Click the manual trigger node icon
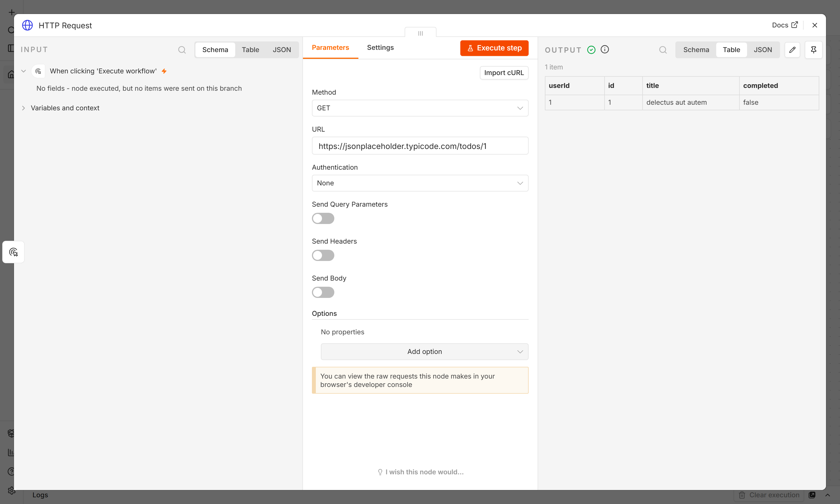The image size is (840, 504). [x=38, y=71]
